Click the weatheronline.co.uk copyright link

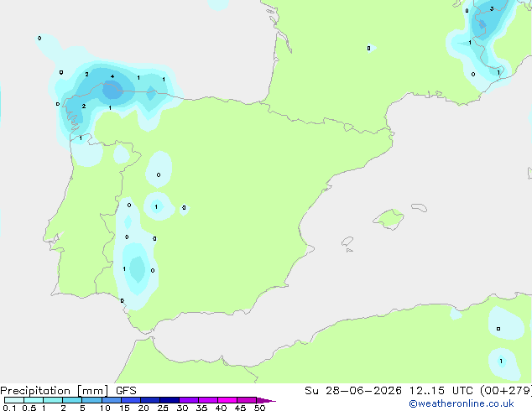click(462, 403)
